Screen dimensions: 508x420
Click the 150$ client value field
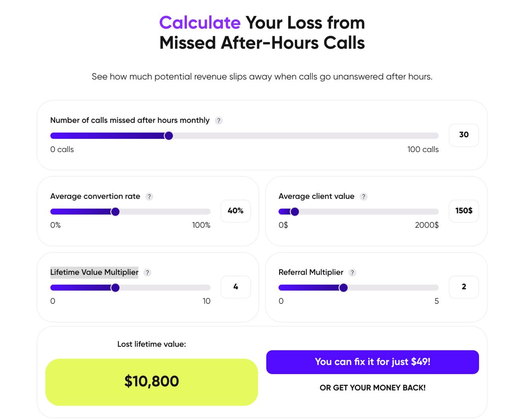click(x=464, y=211)
